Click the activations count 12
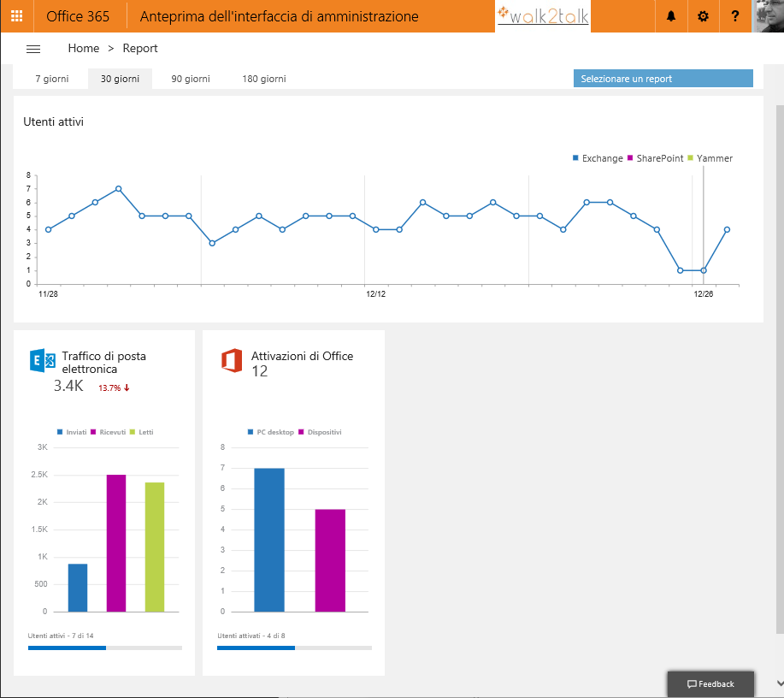Viewport: 784px width, 698px height. 260,371
